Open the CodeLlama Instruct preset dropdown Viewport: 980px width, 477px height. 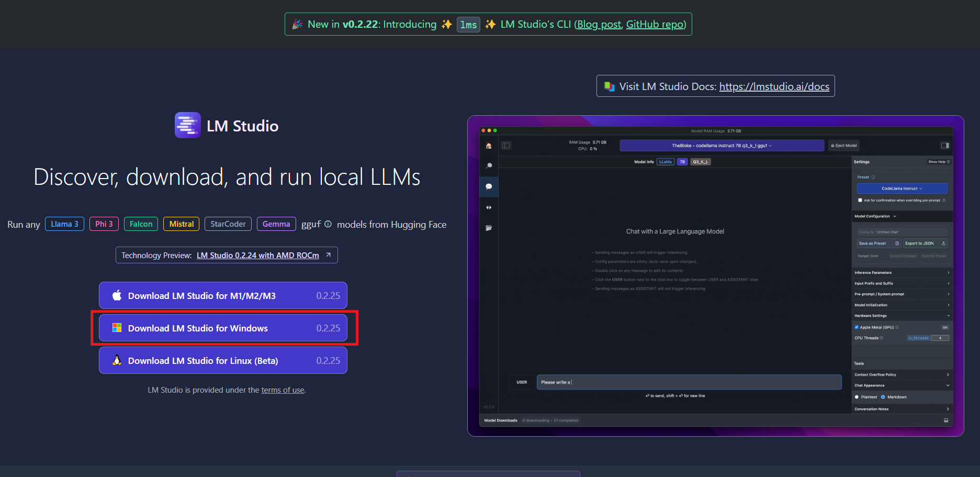[x=902, y=188]
